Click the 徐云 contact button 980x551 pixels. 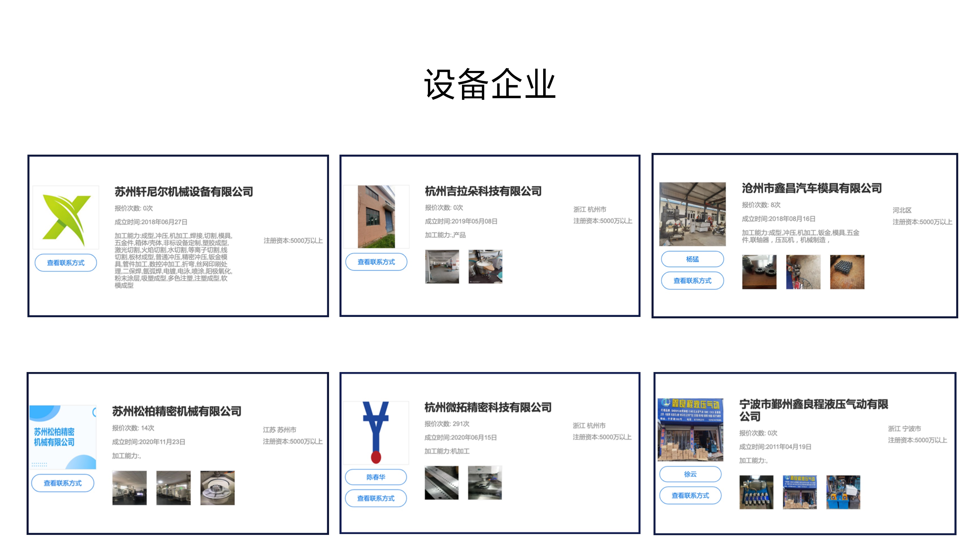(690, 474)
